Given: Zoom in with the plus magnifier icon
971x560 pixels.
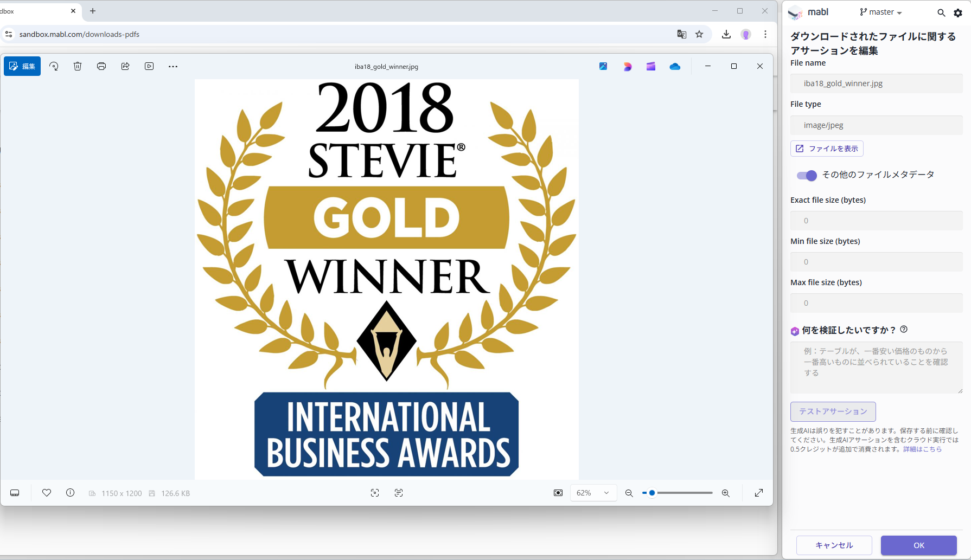Looking at the screenshot, I should [726, 493].
